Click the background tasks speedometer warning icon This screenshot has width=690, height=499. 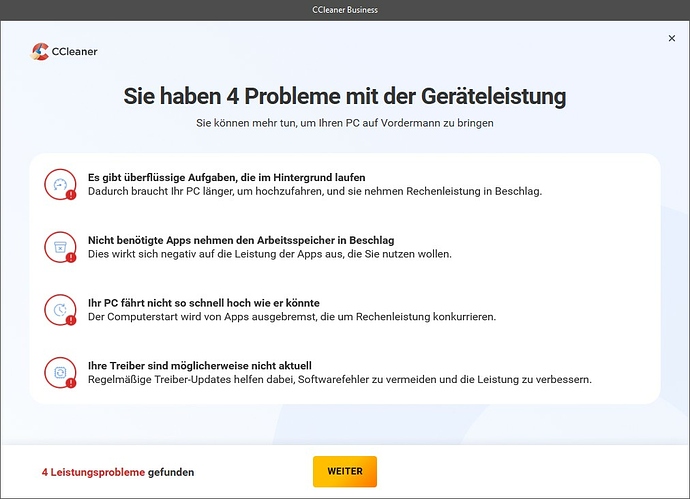point(60,184)
